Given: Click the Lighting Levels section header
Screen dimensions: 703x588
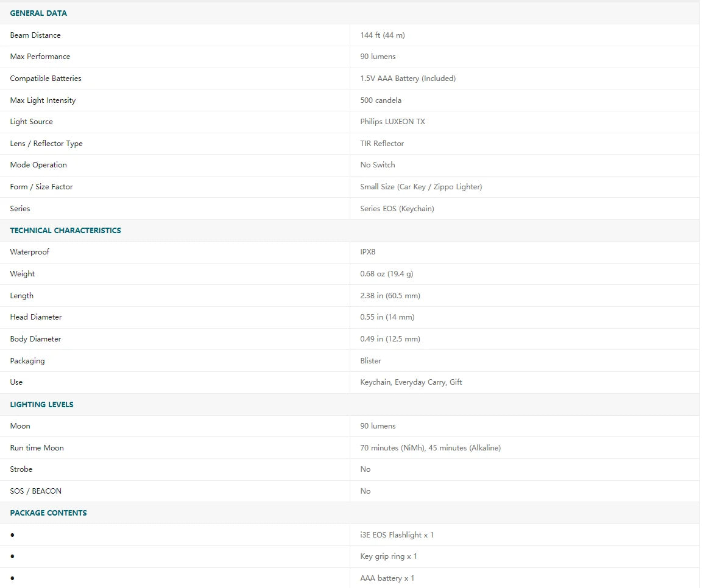Looking at the screenshot, I should tap(41, 405).
